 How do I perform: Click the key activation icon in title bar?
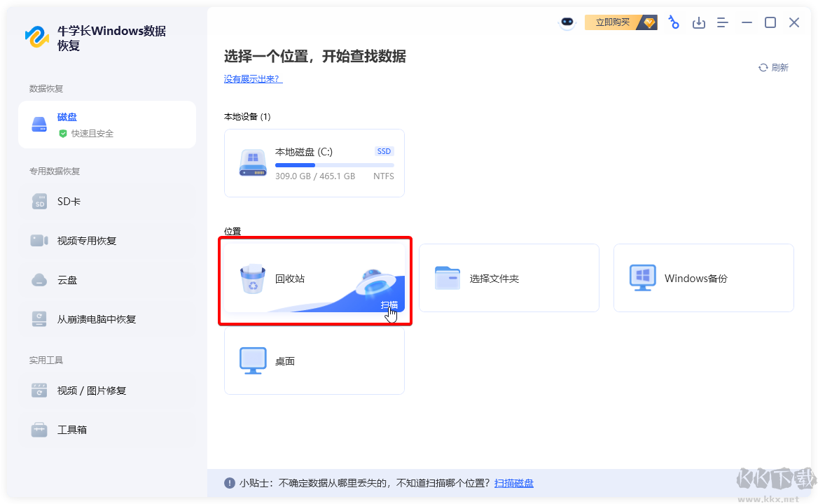tap(673, 22)
